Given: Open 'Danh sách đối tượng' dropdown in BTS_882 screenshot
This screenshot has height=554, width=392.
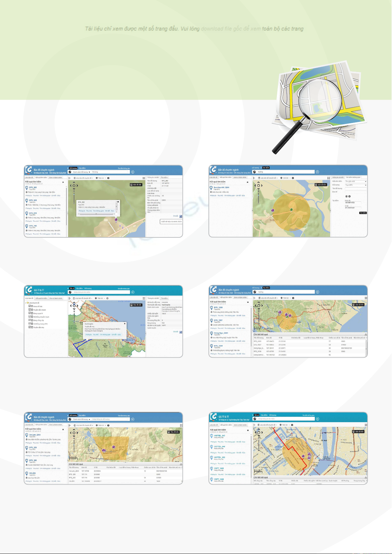Looking at the screenshot, I should point(82,172).
